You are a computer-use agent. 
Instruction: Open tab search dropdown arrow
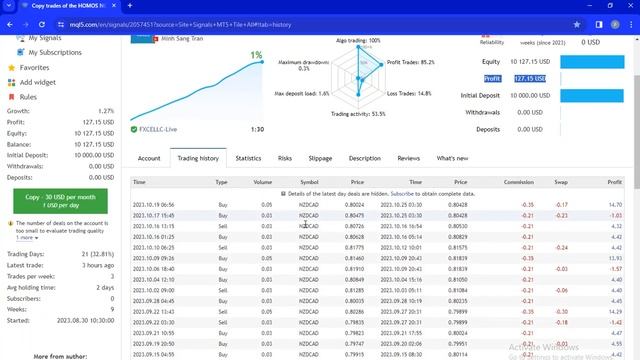(x=9, y=6)
